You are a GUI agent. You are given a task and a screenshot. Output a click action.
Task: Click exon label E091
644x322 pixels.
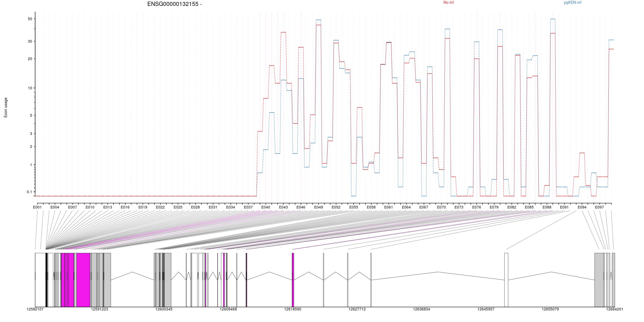click(564, 207)
